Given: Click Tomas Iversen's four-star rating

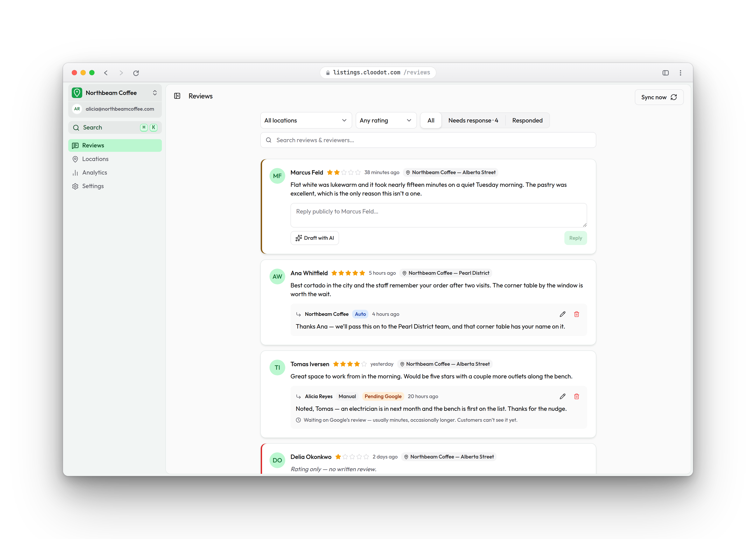Looking at the screenshot, I should [x=350, y=364].
